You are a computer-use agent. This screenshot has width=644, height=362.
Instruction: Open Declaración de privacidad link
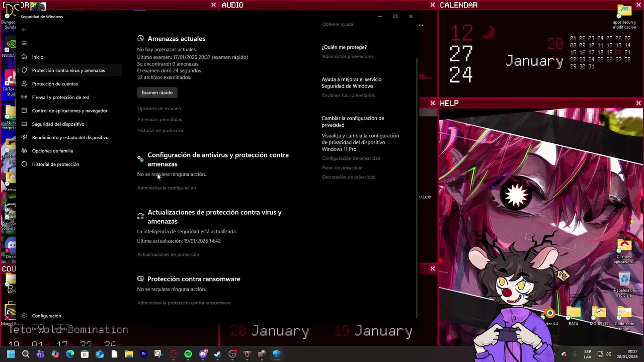[349, 177]
